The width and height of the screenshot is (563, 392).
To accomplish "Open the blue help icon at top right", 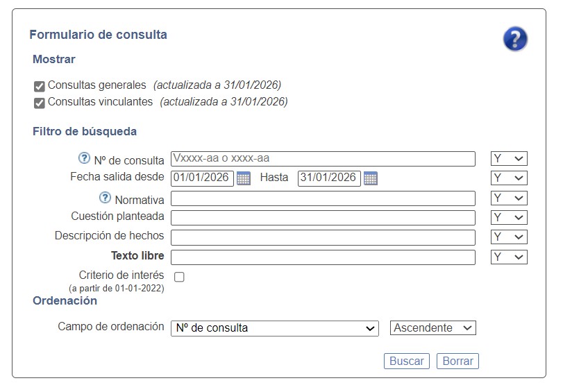I will pos(515,39).
